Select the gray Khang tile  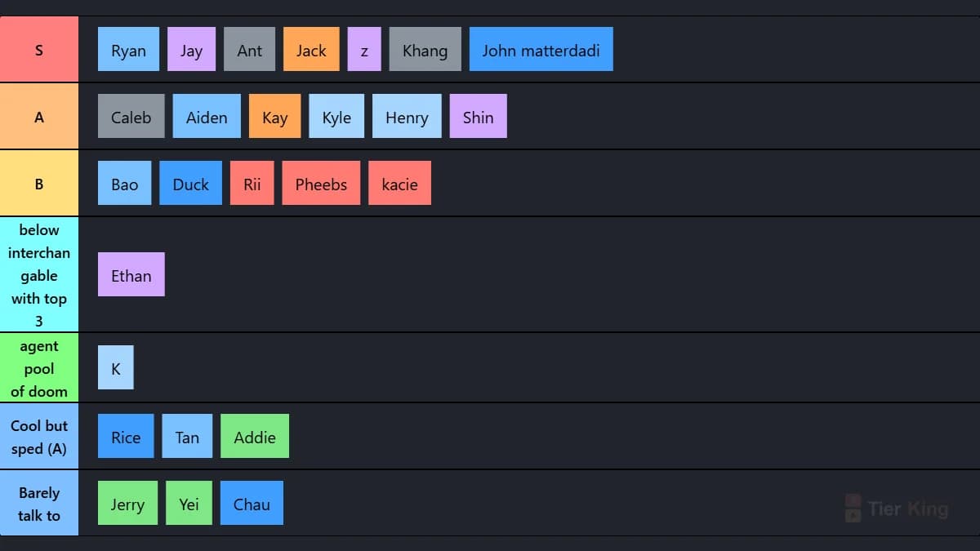click(425, 49)
